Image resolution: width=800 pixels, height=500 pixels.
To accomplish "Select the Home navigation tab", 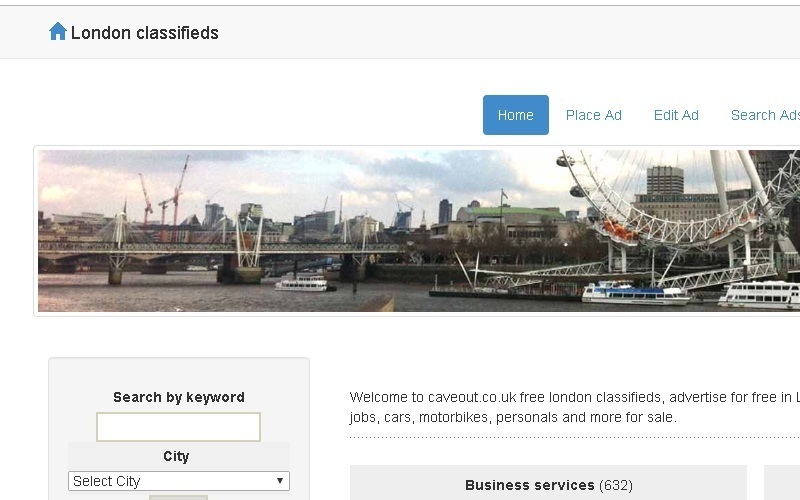I will click(x=516, y=115).
